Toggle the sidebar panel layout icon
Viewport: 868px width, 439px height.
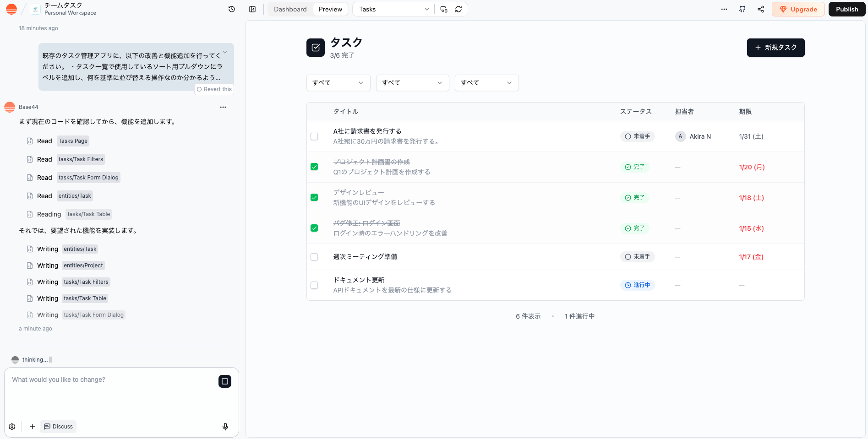click(252, 9)
